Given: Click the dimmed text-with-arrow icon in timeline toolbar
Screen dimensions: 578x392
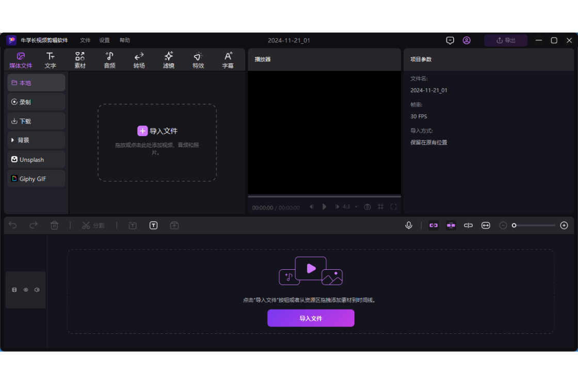Looking at the screenshot, I should tap(133, 225).
